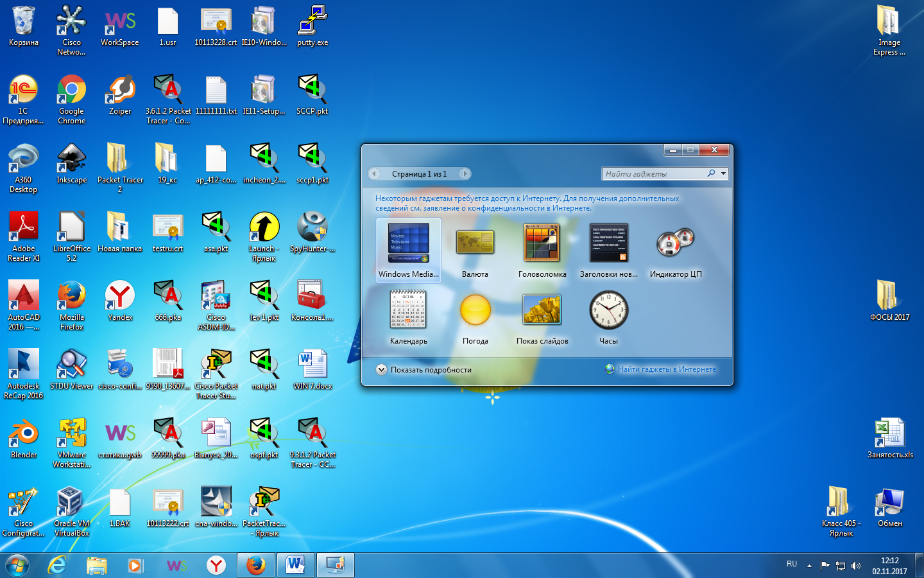Show hidden tray icons arrow
The width and height of the screenshot is (924, 578).
809,566
